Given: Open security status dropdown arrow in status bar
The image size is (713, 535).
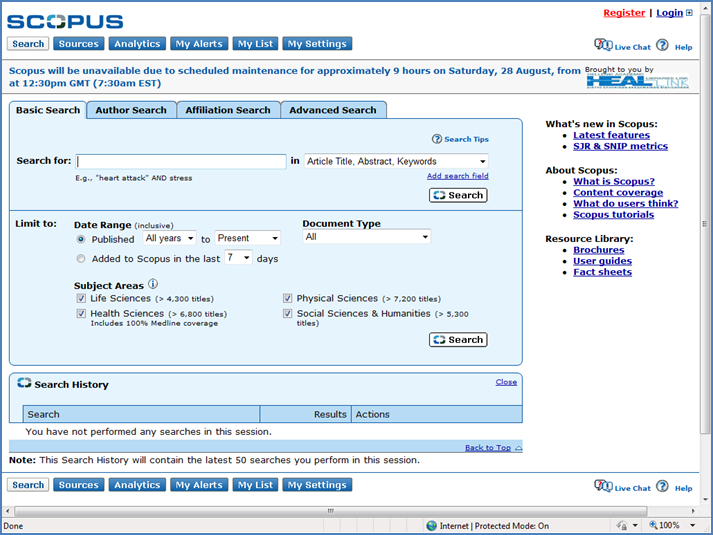Looking at the screenshot, I should coord(635,525).
